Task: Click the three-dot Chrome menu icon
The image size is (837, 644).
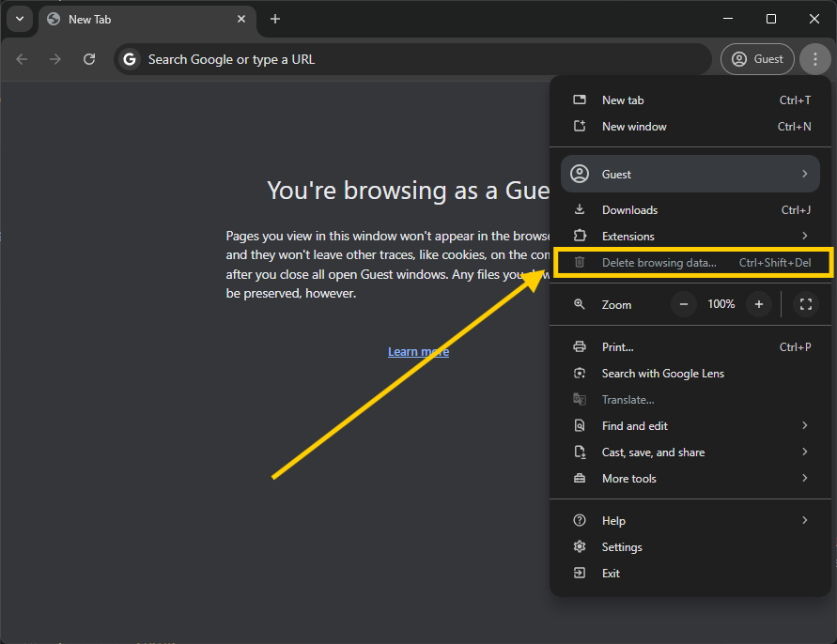Action: [x=814, y=59]
